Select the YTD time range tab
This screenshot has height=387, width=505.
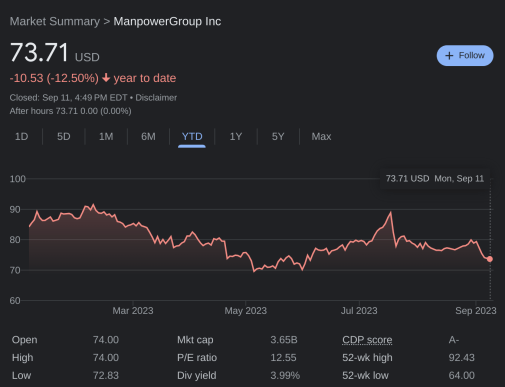click(192, 136)
